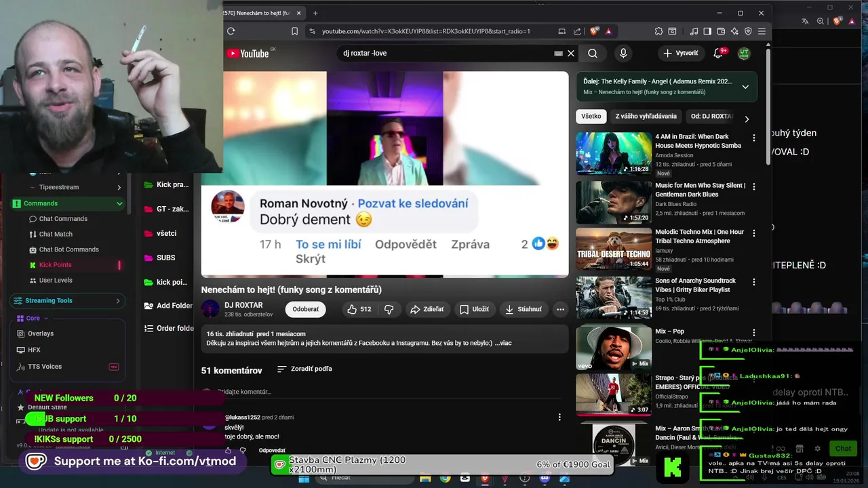Viewport: 868px width, 488px height.
Task: Close the Nenechám to hejt tab
Action: point(298,13)
